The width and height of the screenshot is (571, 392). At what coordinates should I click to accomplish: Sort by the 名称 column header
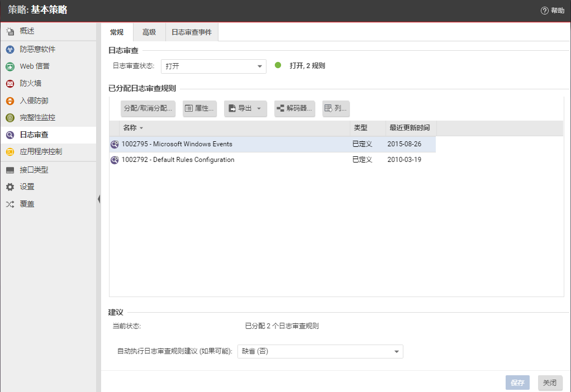(130, 128)
